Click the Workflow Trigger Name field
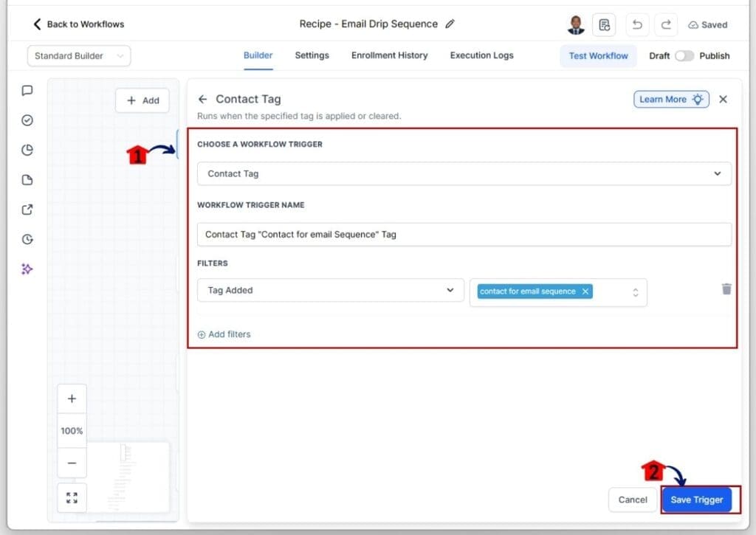756x535 pixels. [464, 234]
